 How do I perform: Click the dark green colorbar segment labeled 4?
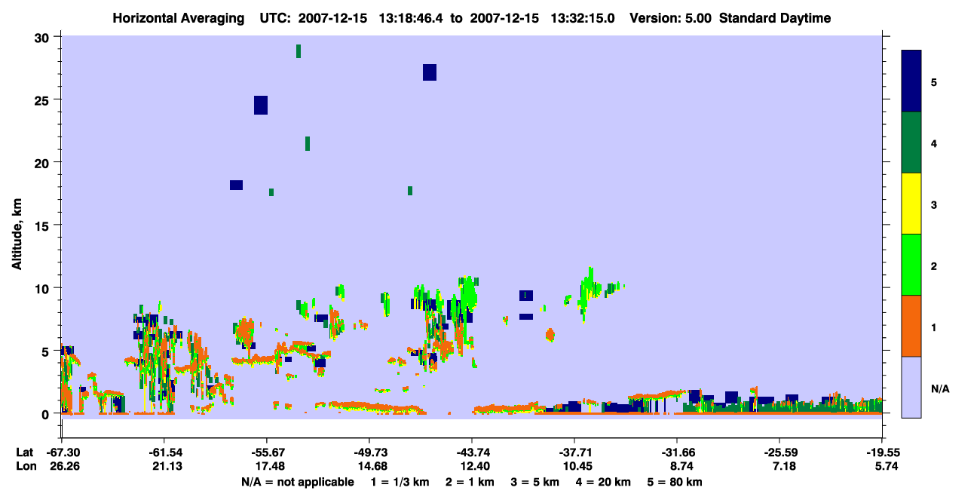911,143
